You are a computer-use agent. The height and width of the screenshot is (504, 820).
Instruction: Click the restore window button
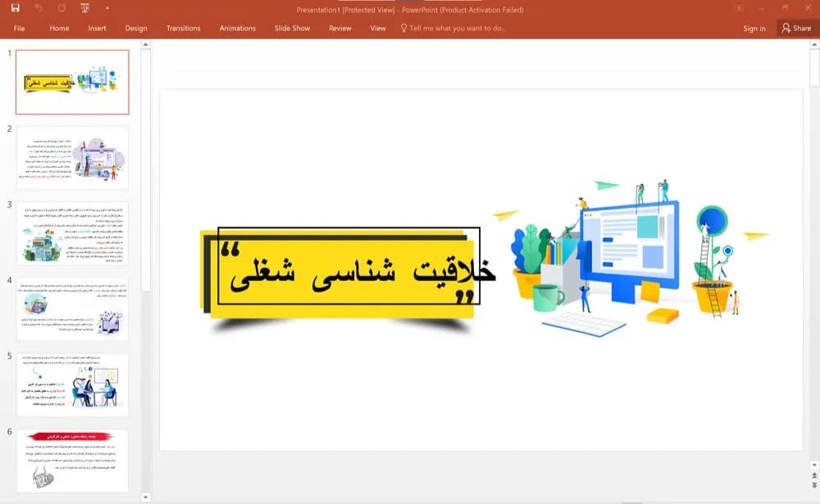tap(785, 8)
